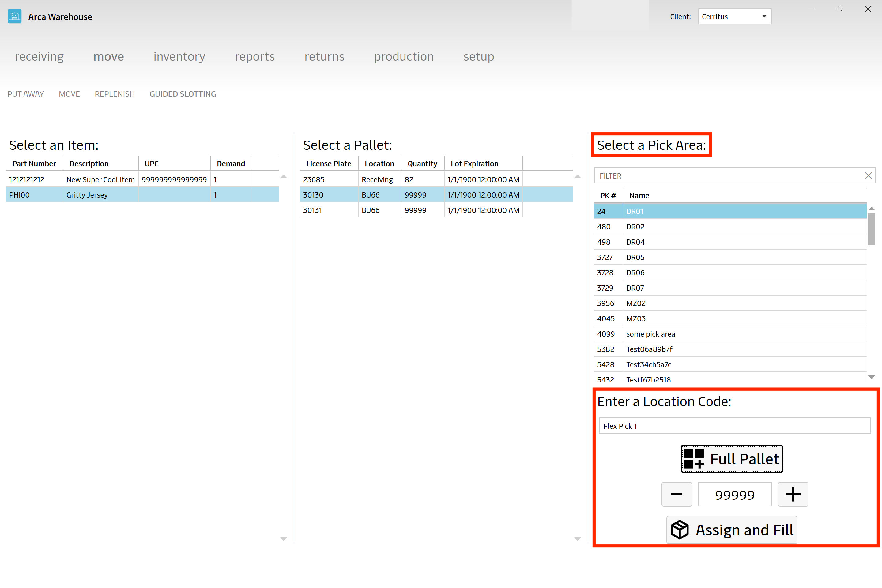Image resolution: width=882 pixels, height=588 pixels.
Task: Select item row 1212121212 New Super Cool Item
Action: (142, 180)
